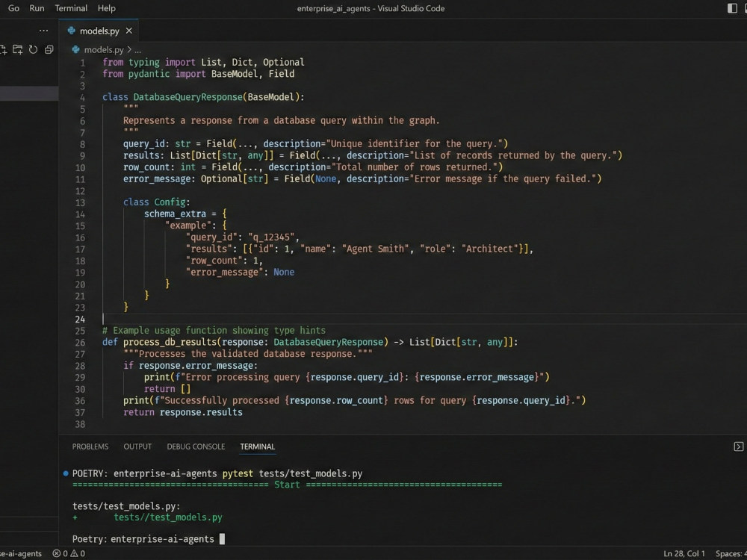Click the highlighted row in Explorer sidebar
This screenshot has width=747, height=560.
click(x=29, y=93)
